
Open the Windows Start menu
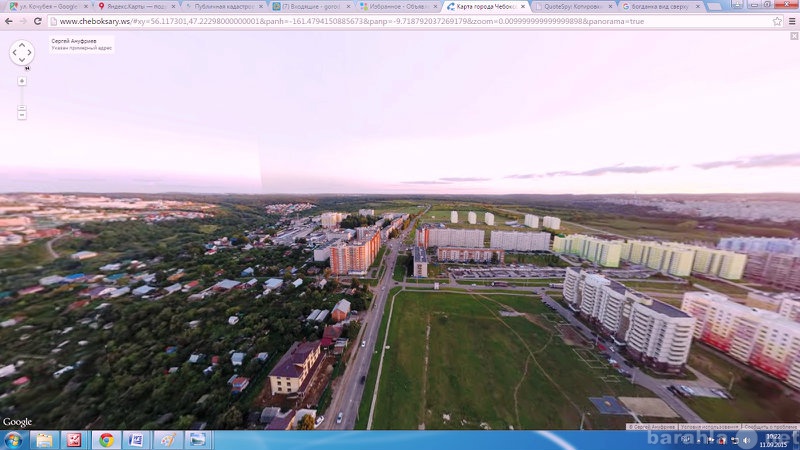coord(13,440)
